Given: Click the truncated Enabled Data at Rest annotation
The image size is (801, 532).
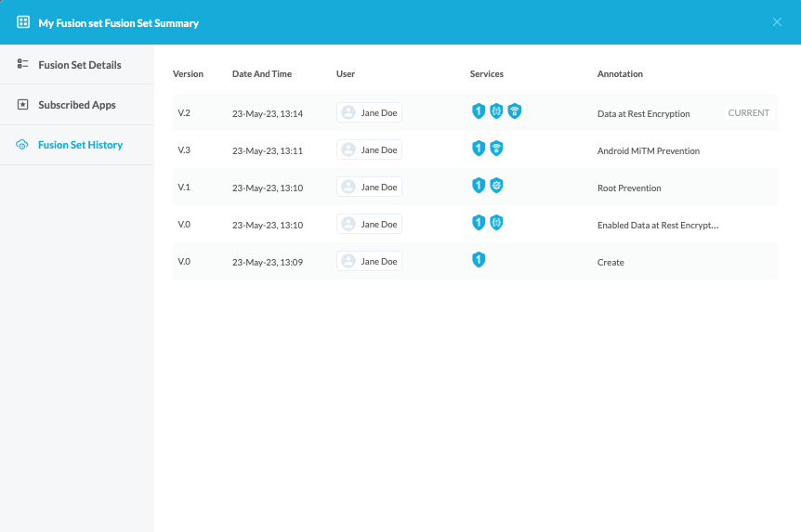Looking at the screenshot, I should pos(657,225).
